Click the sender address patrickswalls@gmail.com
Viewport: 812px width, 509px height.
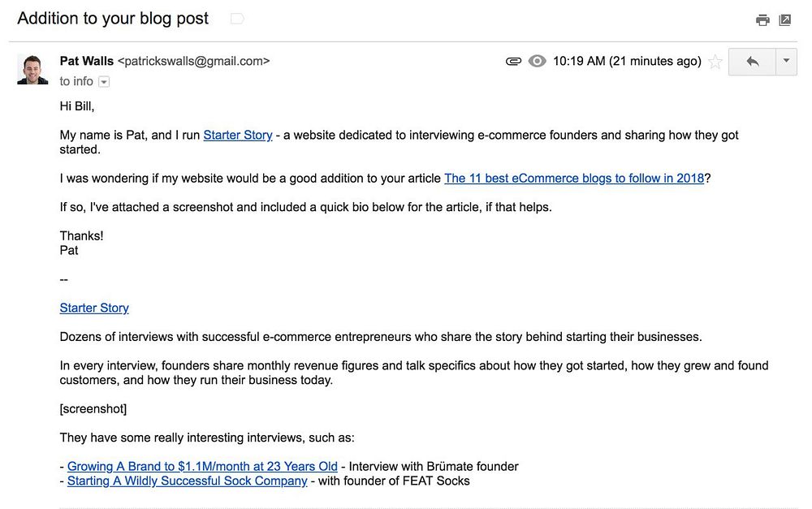193,61
